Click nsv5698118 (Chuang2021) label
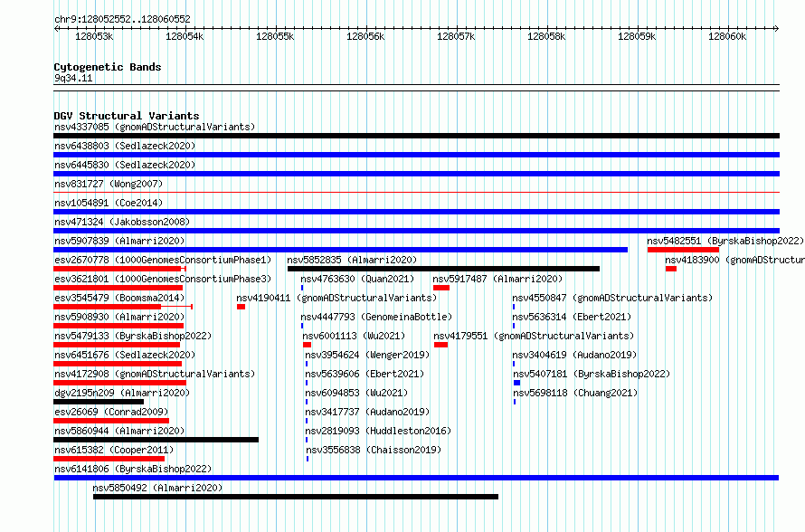Image resolution: width=805 pixels, height=532 pixels. (x=575, y=393)
